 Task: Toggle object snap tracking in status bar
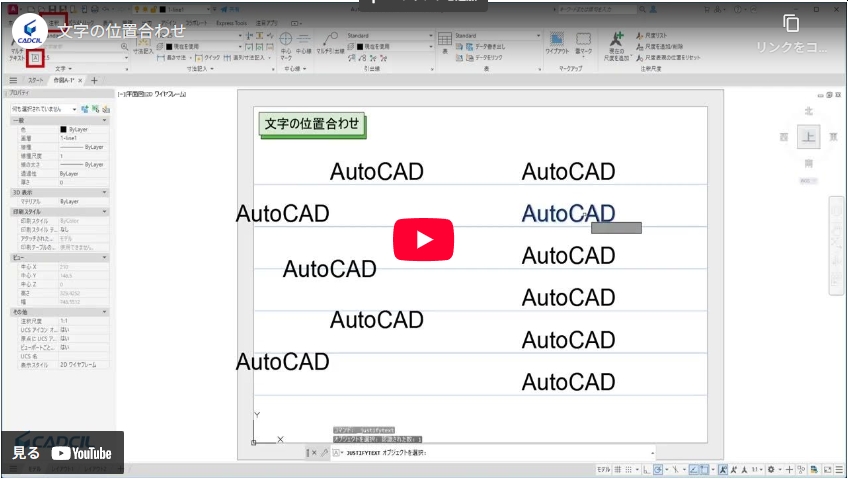point(694,470)
